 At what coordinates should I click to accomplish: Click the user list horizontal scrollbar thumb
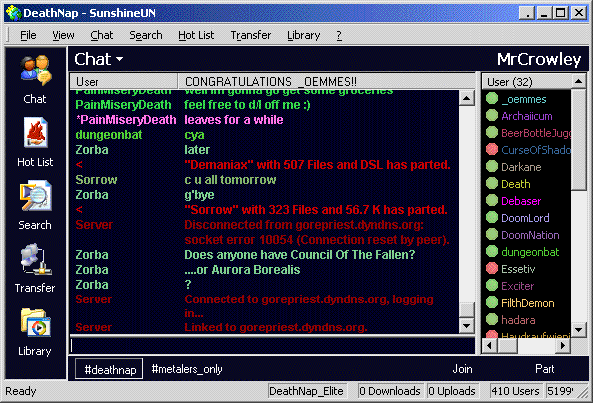point(508,346)
